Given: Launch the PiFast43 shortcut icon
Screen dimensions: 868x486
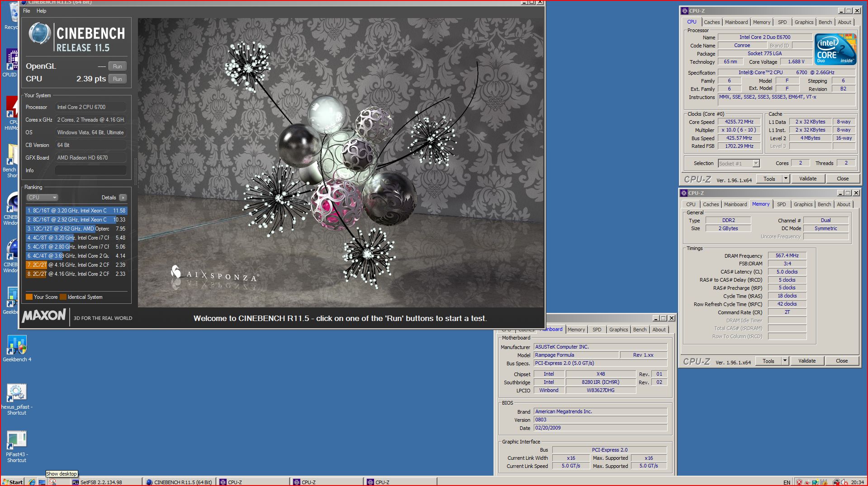Looking at the screenshot, I should click(17, 447).
